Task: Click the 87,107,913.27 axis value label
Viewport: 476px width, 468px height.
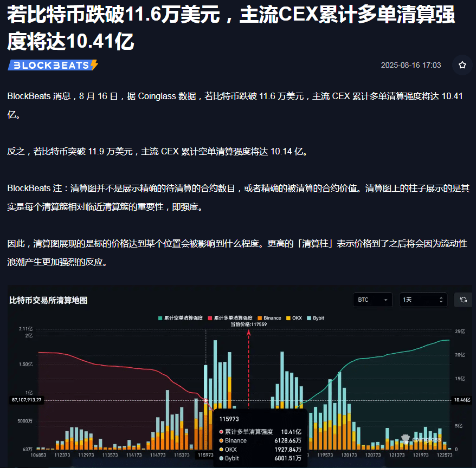Action: point(27,400)
